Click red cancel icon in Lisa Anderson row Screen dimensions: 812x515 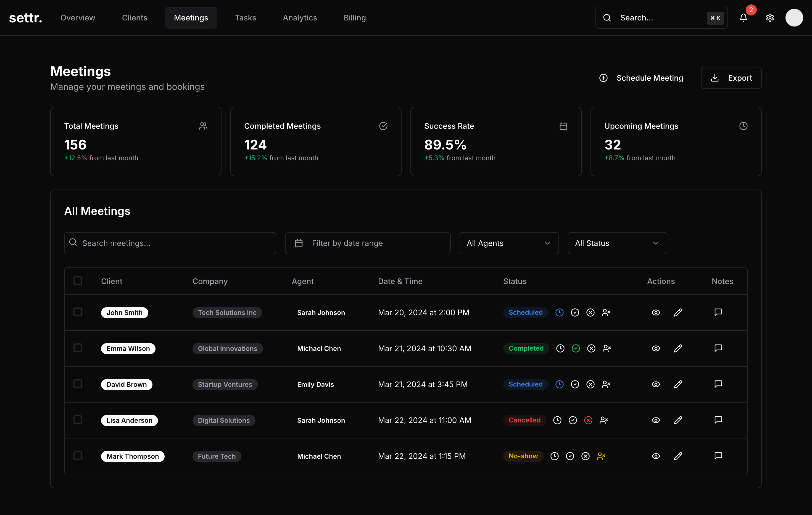point(589,420)
